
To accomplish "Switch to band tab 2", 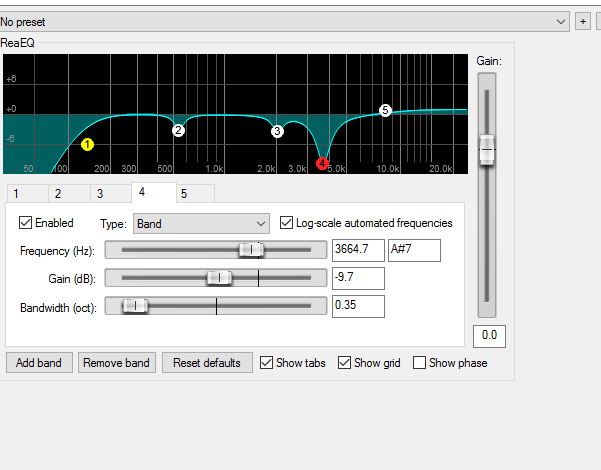I will tap(69, 193).
